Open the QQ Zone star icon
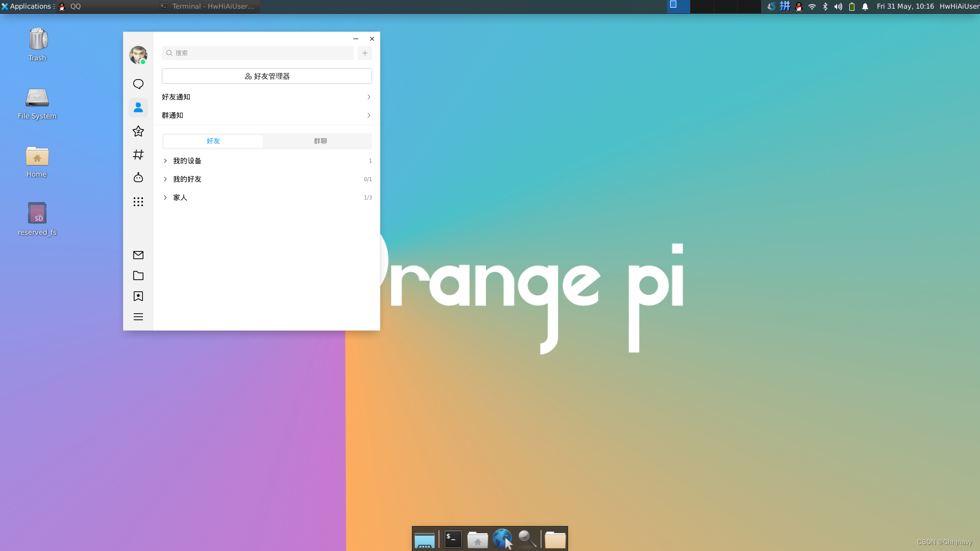980x551 pixels. coord(138,131)
